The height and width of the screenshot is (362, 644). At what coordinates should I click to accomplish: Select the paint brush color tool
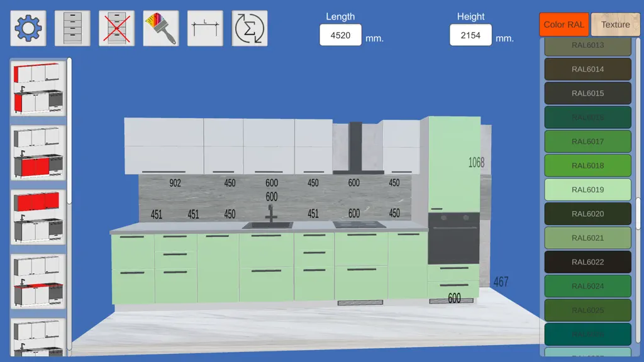click(x=161, y=28)
